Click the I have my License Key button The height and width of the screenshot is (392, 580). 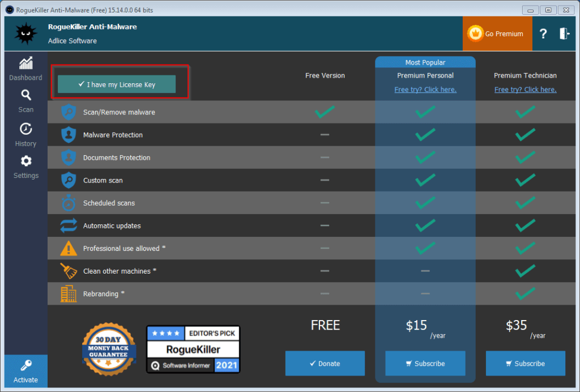point(117,84)
